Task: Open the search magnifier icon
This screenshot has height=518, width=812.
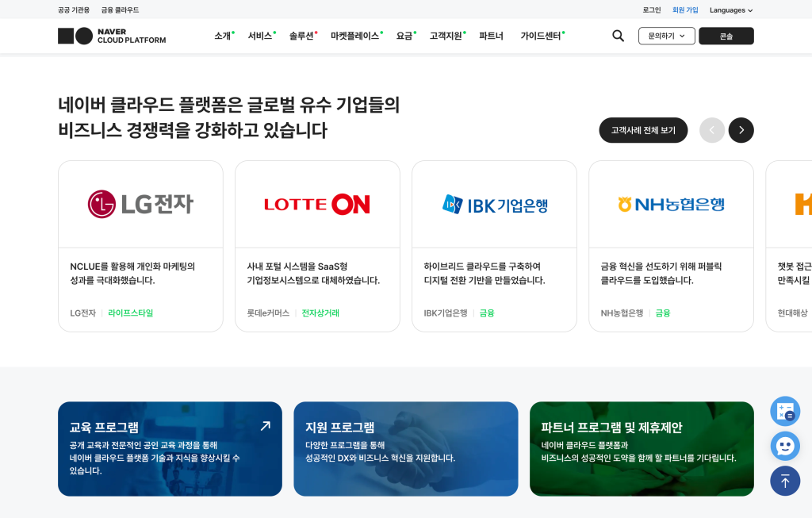Action: (x=618, y=36)
